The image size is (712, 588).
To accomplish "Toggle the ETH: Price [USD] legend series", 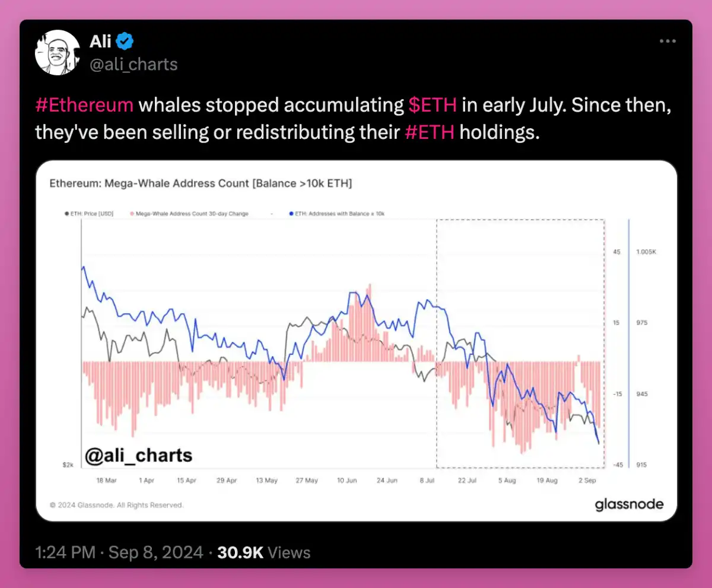I will pos(90,212).
